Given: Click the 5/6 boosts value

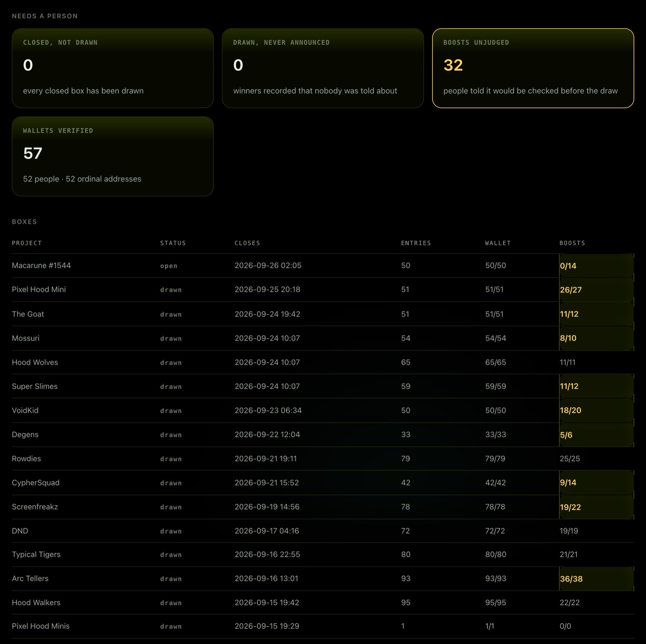Looking at the screenshot, I should 566,435.
